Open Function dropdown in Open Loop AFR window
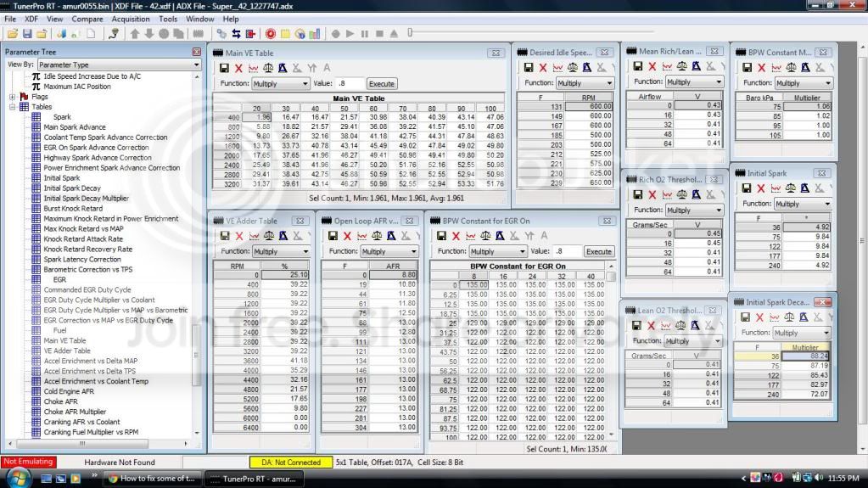Image resolution: width=868 pixels, height=488 pixels. (x=389, y=251)
